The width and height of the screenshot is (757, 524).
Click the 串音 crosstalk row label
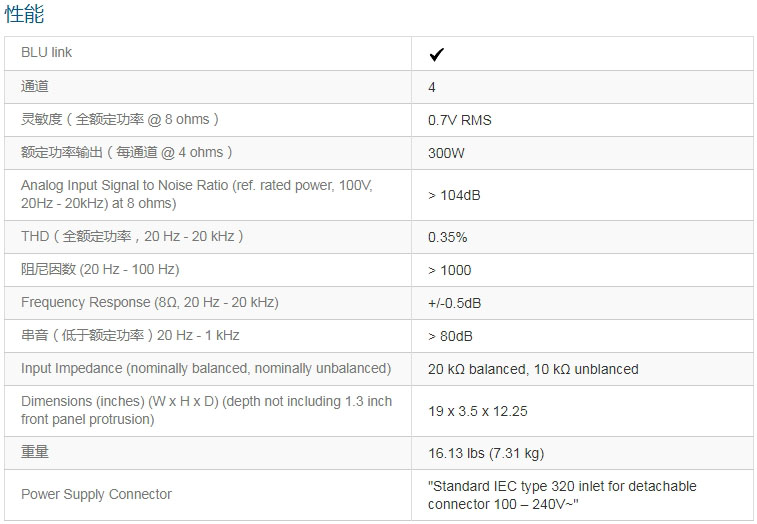pos(130,336)
